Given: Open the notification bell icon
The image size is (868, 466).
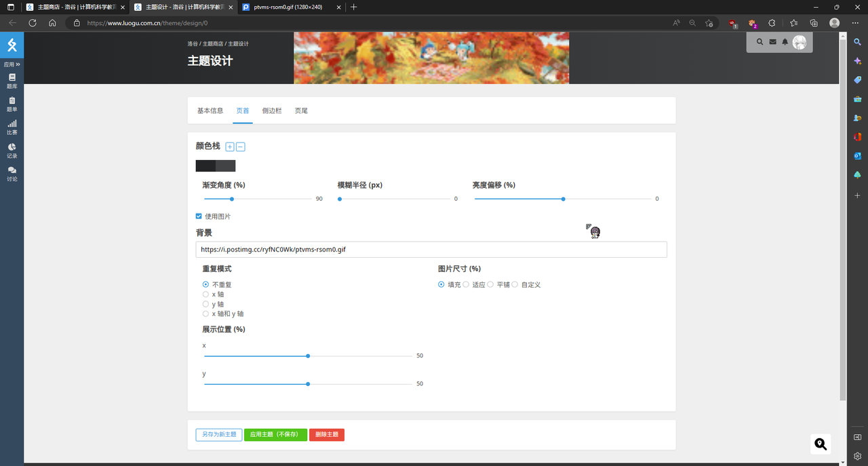Looking at the screenshot, I should [x=785, y=42].
